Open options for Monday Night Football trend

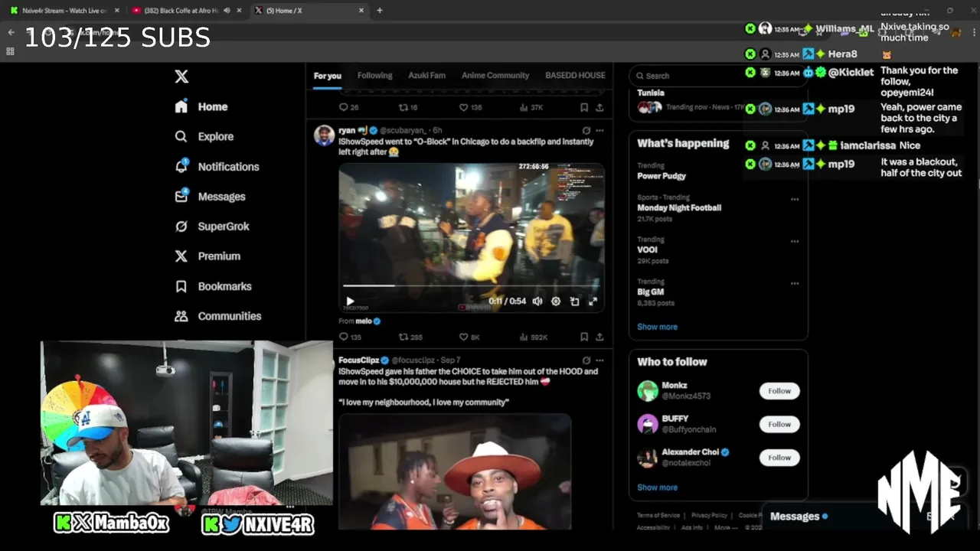click(795, 199)
